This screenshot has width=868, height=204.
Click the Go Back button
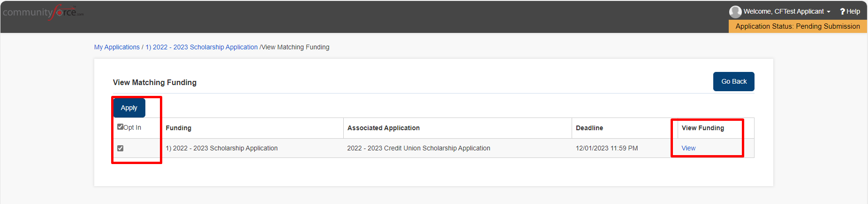[x=734, y=81]
